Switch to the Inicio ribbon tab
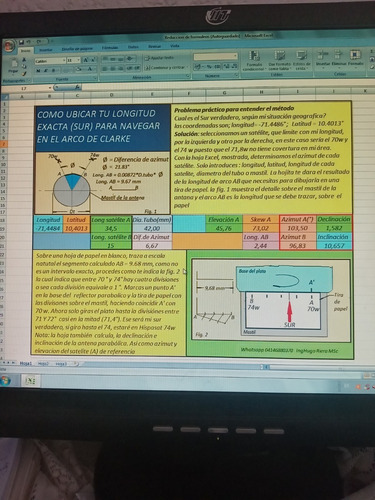 [x=26, y=50]
